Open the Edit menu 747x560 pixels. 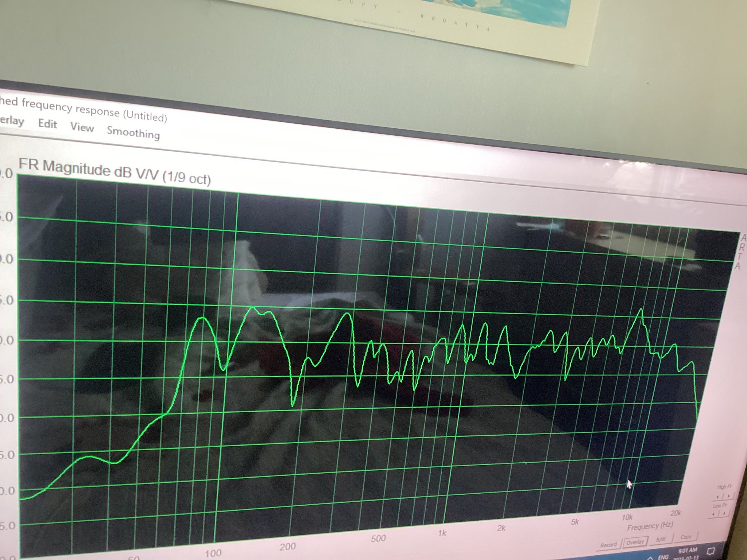click(x=48, y=124)
